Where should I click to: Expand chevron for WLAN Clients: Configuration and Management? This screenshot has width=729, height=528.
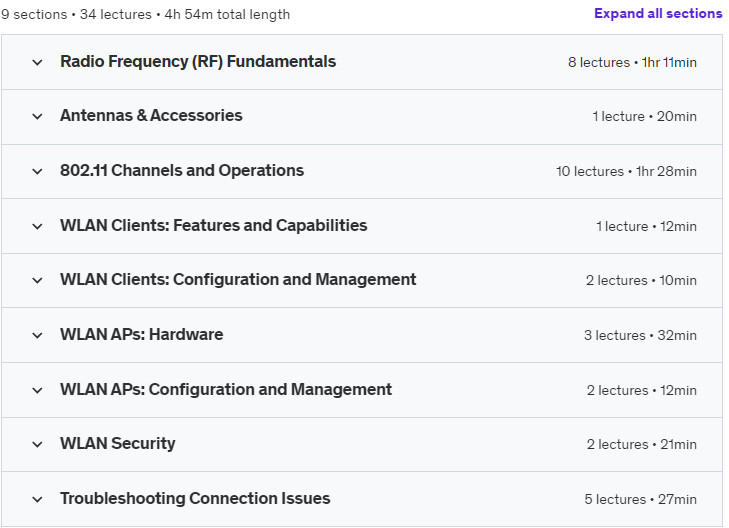pos(37,280)
